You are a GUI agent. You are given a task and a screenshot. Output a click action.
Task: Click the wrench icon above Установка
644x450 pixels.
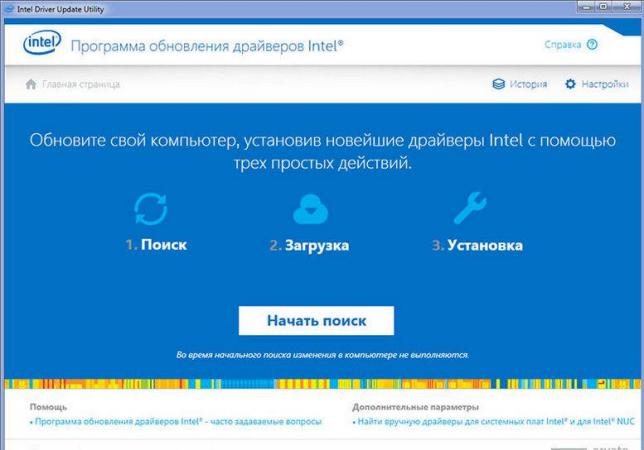pyautogui.click(x=470, y=208)
